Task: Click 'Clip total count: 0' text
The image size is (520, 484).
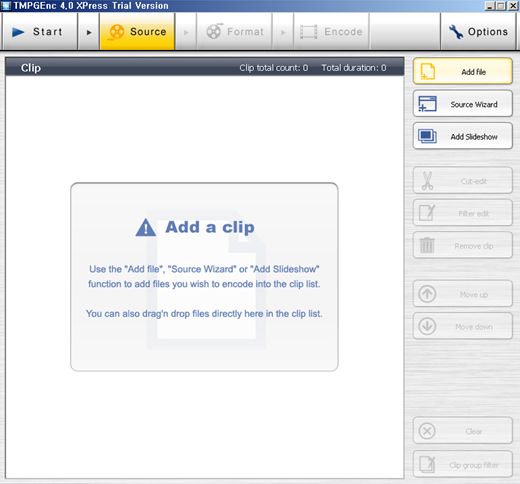Action: point(274,68)
